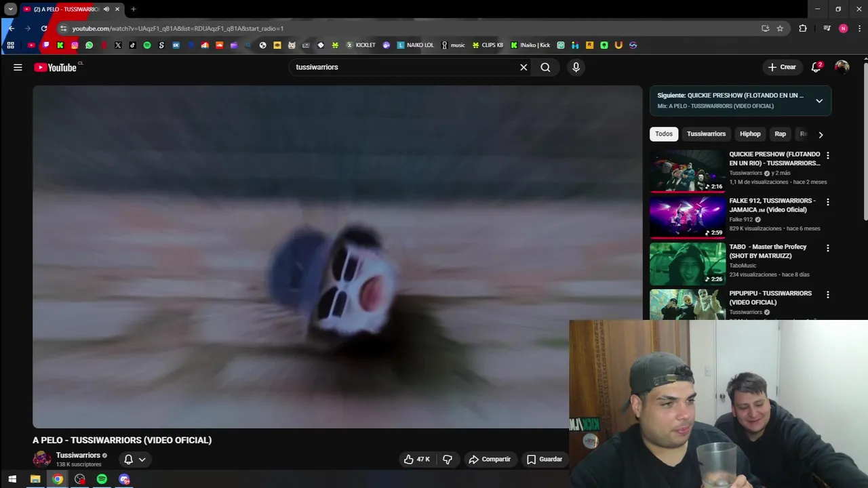Open TABO Master the Profecy thumbnail
The height and width of the screenshot is (488, 868).
[688, 264]
